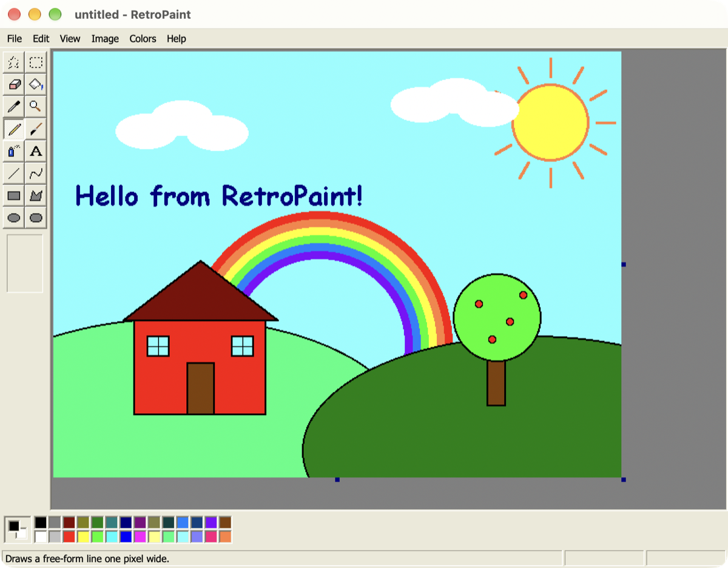This screenshot has height=568, width=728.
Task: Click the canvas bottom-right corner resize handle
Action: [x=623, y=479]
